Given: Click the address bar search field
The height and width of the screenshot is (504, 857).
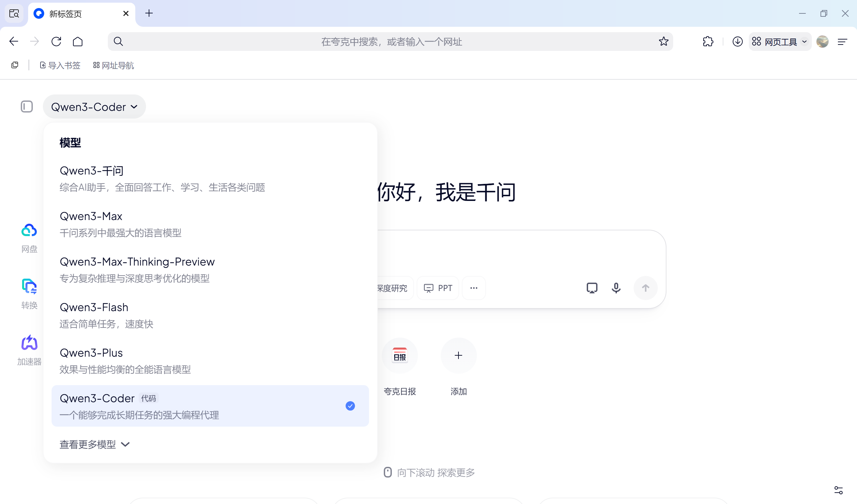Looking at the screenshot, I should (x=391, y=41).
